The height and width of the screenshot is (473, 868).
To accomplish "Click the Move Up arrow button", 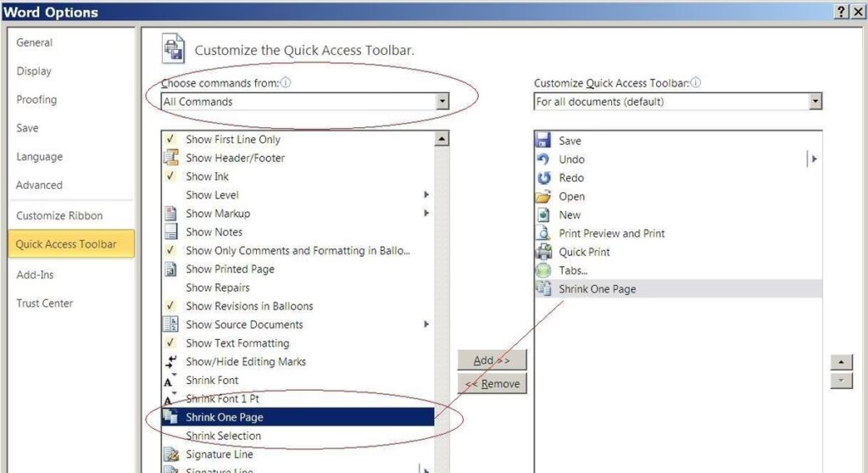I will pyautogui.click(x=840, y=362).
